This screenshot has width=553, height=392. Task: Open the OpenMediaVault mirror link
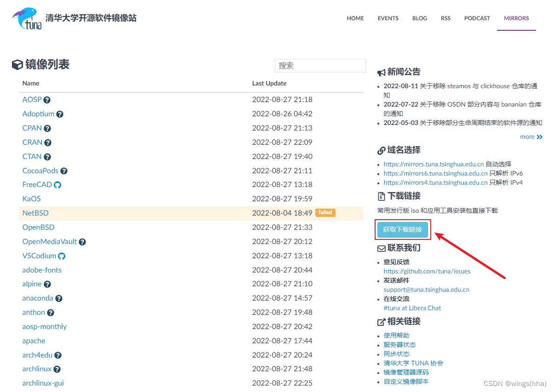(50, 242)
